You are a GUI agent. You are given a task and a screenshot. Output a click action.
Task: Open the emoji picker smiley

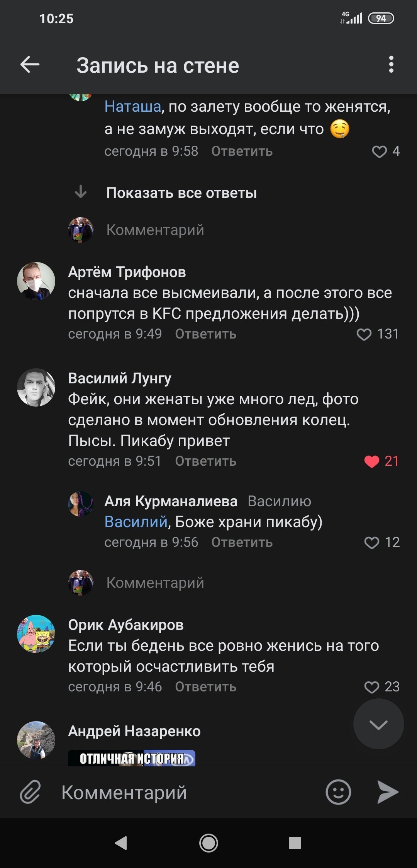338,792
